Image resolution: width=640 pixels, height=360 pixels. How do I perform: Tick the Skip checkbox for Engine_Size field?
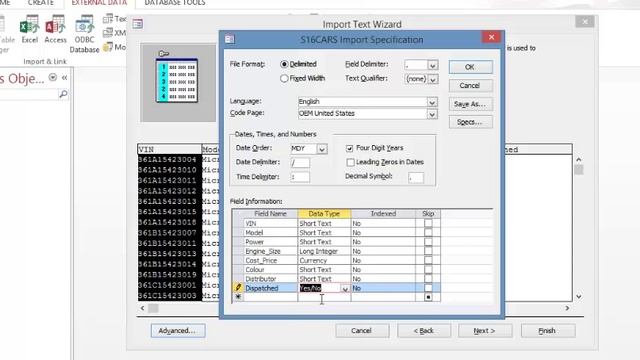click(428, 251)
